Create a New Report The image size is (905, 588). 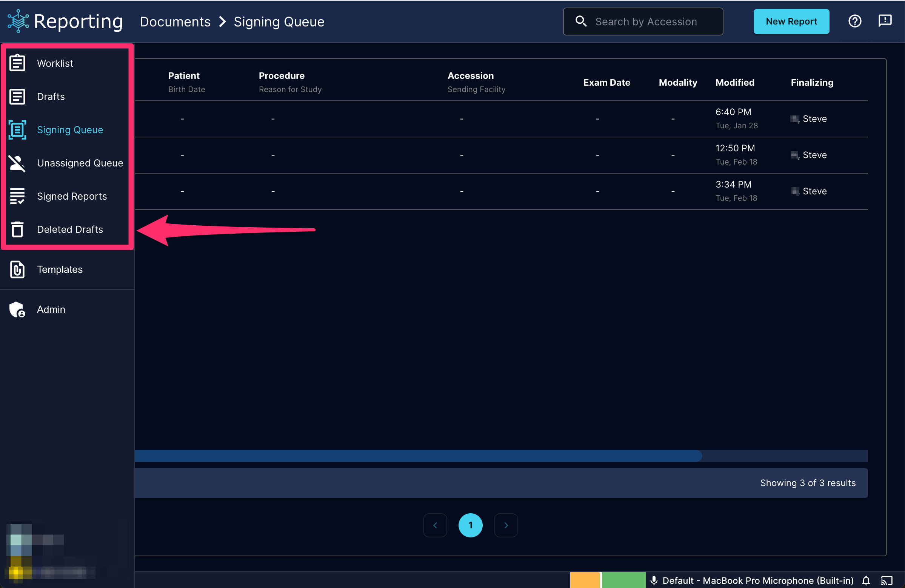[791, 21]
